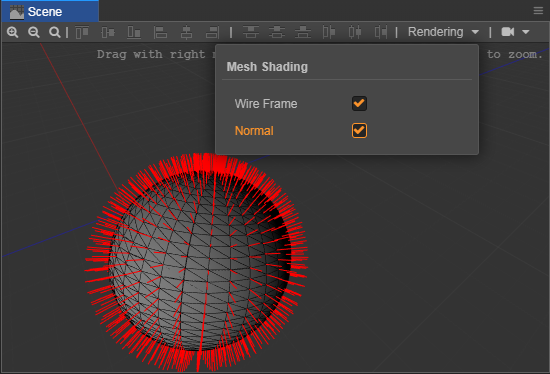
Task: Distribute nodes by horizontal centers
Action: pyautogui.click(x=355, y=32)
